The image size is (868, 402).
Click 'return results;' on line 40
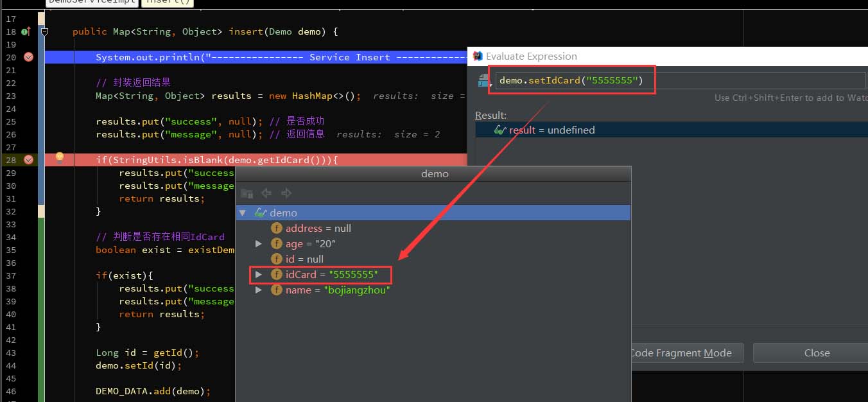162,314
